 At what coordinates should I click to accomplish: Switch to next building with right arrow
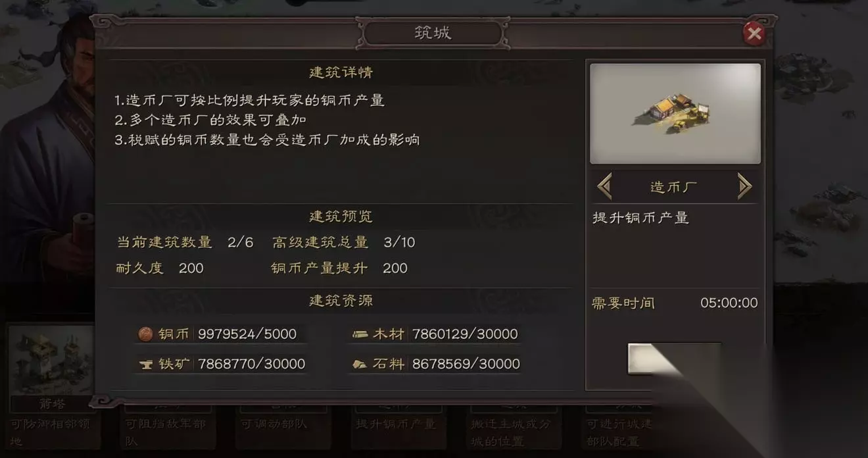click(x=744, y=187)
